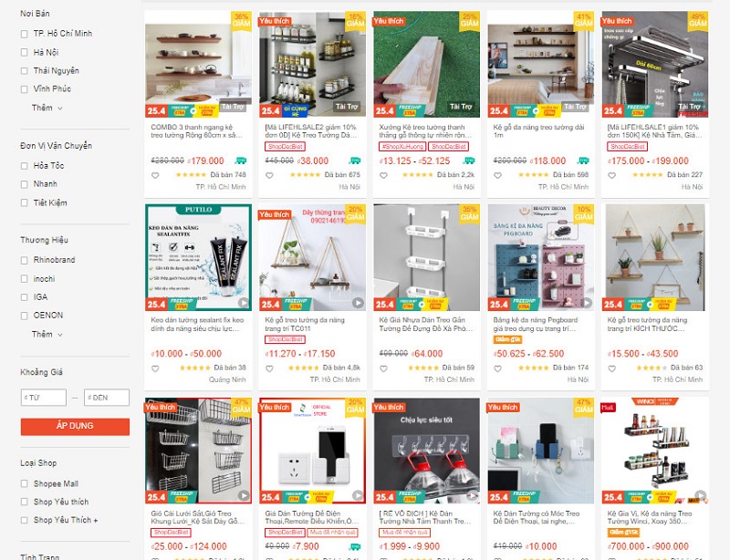
Task: Tap heart icon on Bảng kệ Pegboard item
Action: [497, 368]
